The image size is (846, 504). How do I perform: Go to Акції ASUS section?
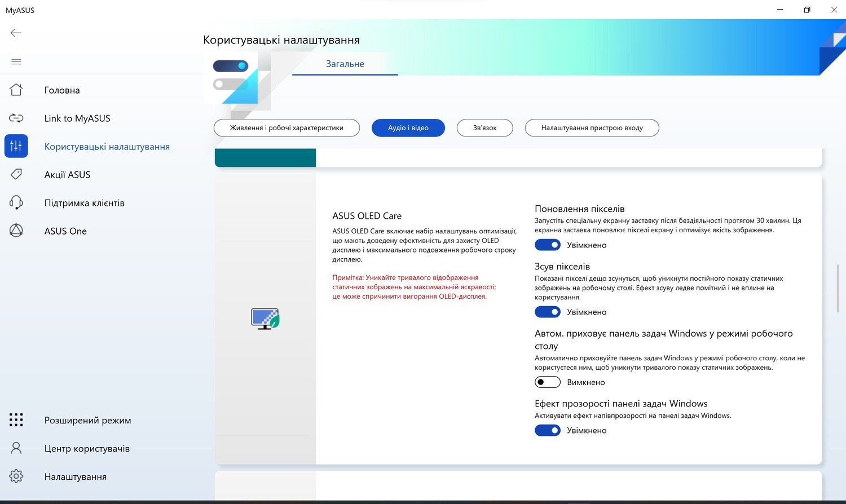[67, 175]
